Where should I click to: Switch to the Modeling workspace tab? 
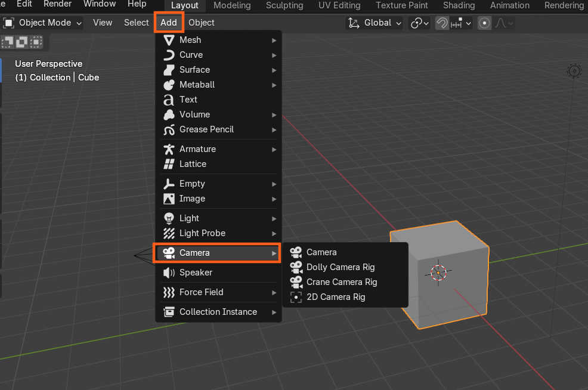[232, 5]
